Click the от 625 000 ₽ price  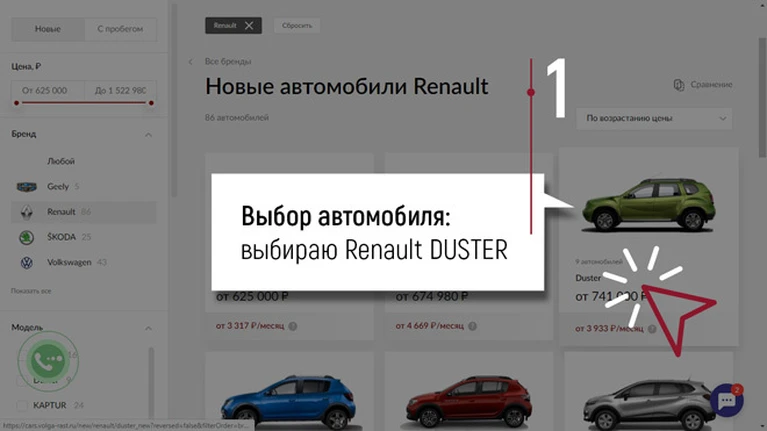point(252,296)
